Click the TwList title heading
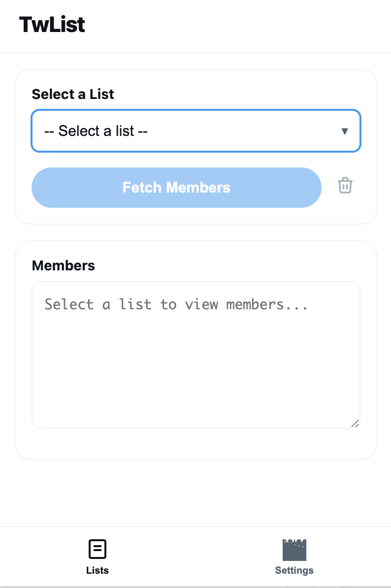391x588 pixels. [x=52, y=25]
